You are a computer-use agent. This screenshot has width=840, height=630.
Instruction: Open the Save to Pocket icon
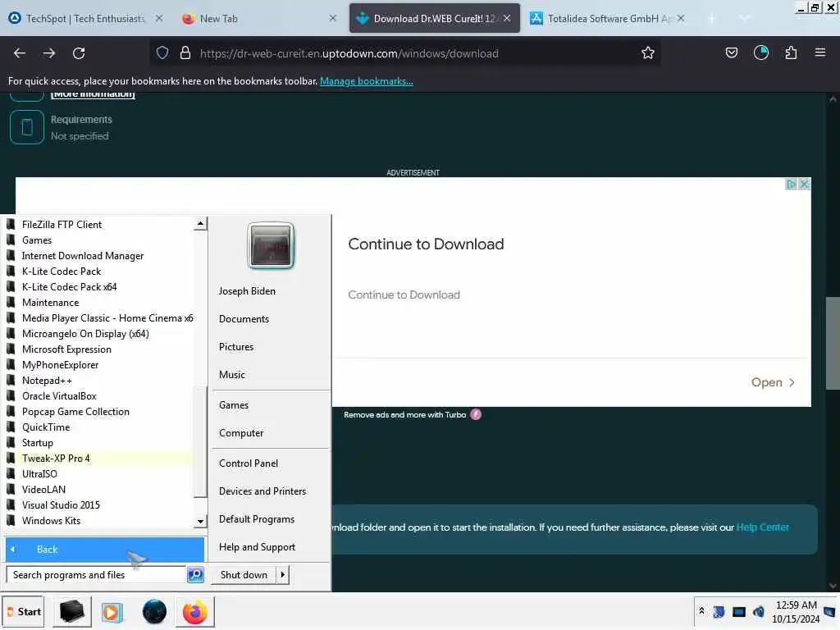[731, 53]
